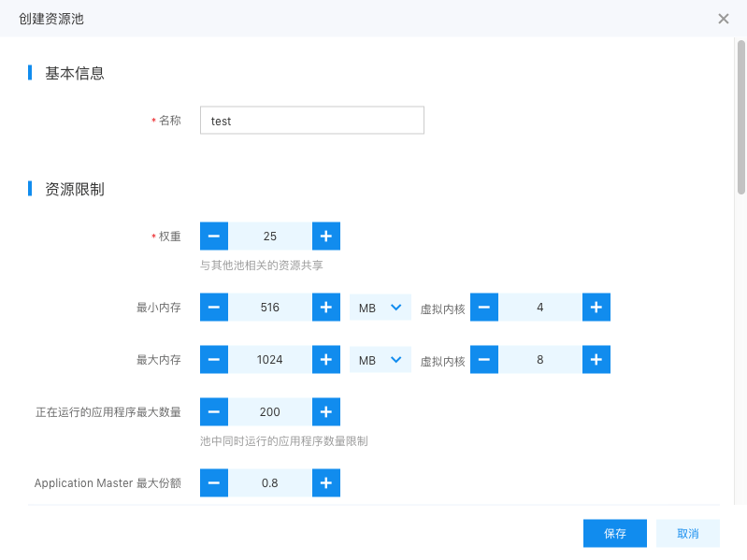
Task: Increase 最小内存 memory value
Action: coord(326,308)
